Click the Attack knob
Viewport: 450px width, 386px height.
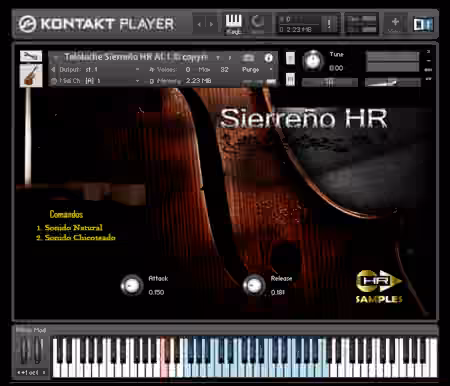point(132,285)
